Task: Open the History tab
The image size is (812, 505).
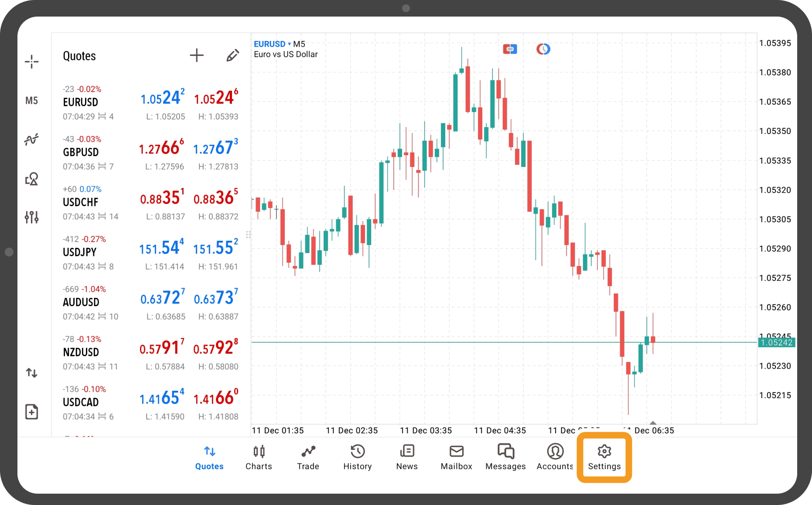Action: (357, 457)
